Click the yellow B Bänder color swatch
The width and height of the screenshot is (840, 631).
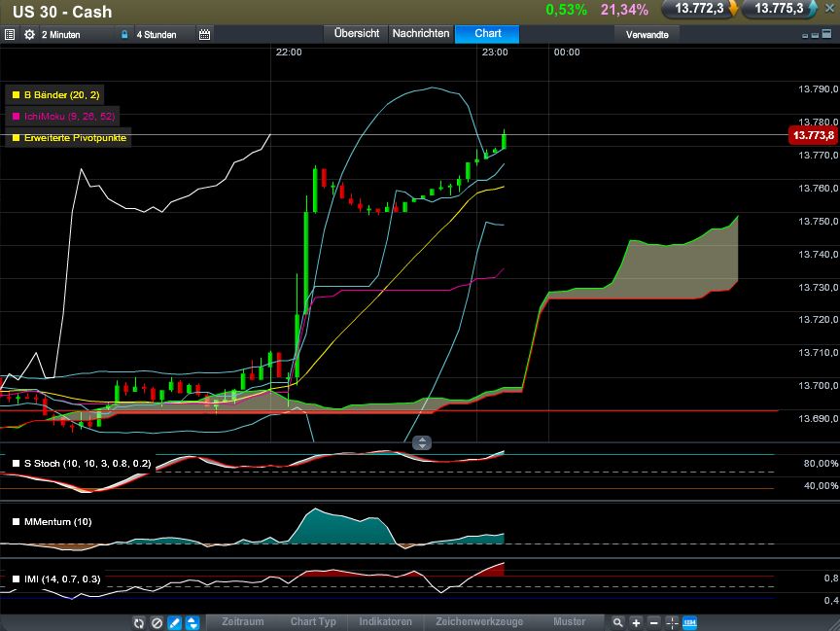point(16,95)
